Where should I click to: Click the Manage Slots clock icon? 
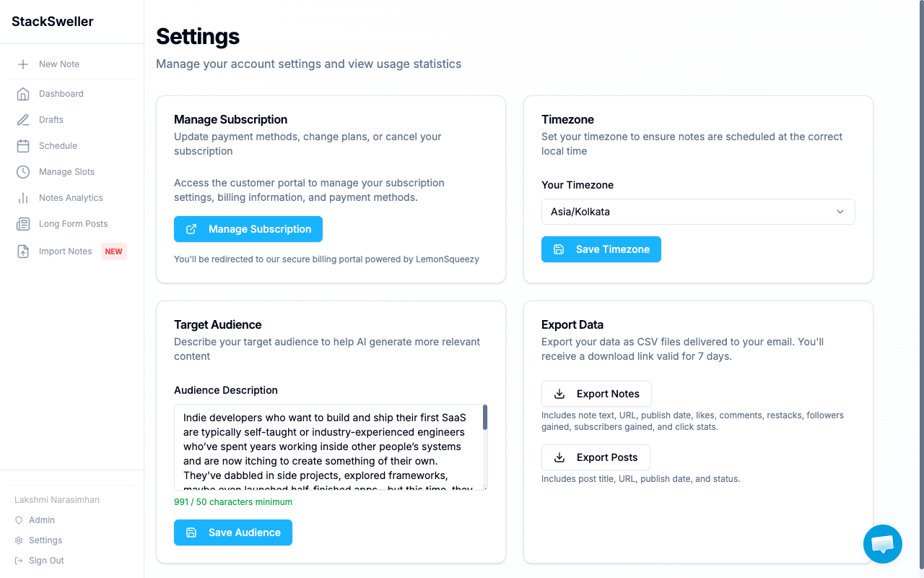coord(22,172)
